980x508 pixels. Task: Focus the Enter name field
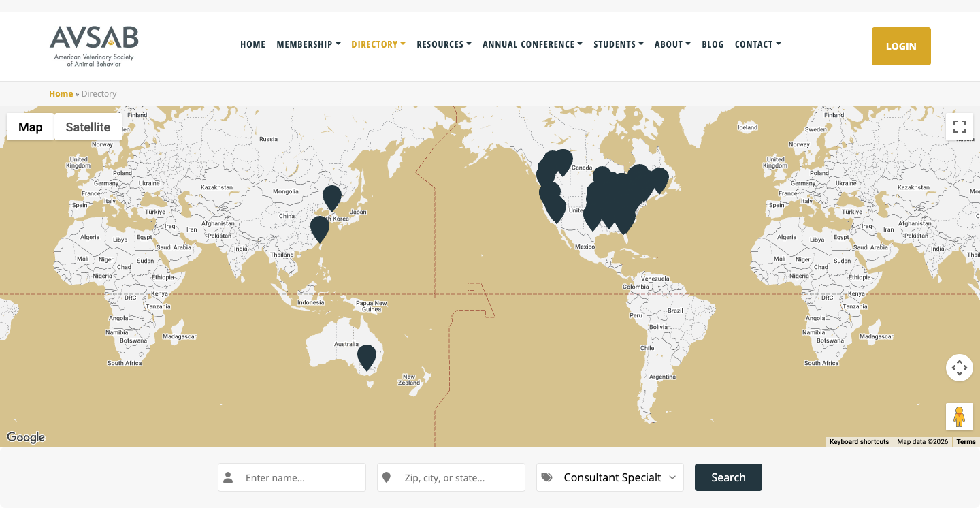[x=292, y=477]
